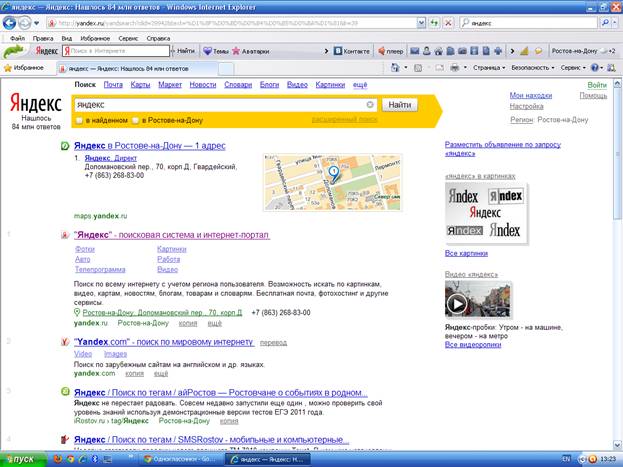Open the Карты link
Screen dimensions: 623x467
[x=140, y=85]
